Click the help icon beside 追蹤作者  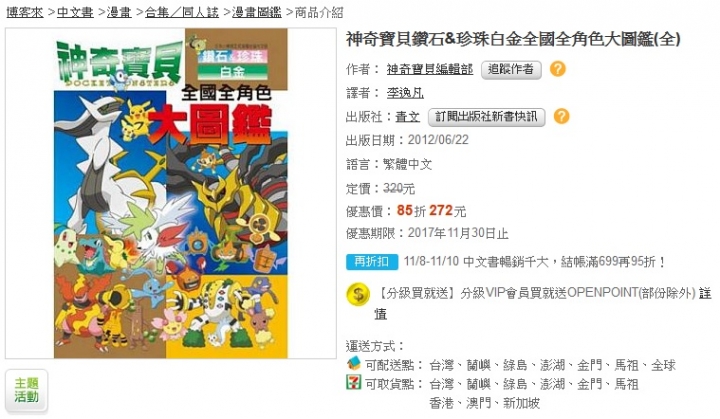click(557, 69)
